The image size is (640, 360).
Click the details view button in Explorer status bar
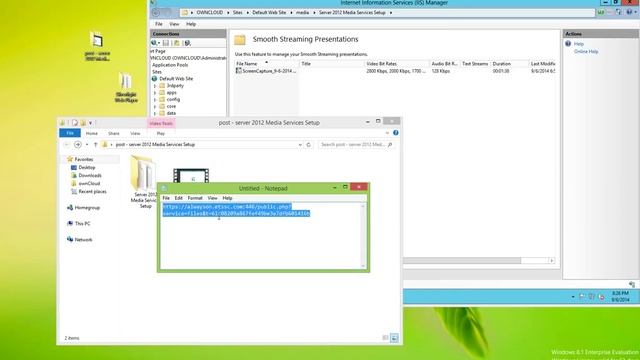coord(385,338)
